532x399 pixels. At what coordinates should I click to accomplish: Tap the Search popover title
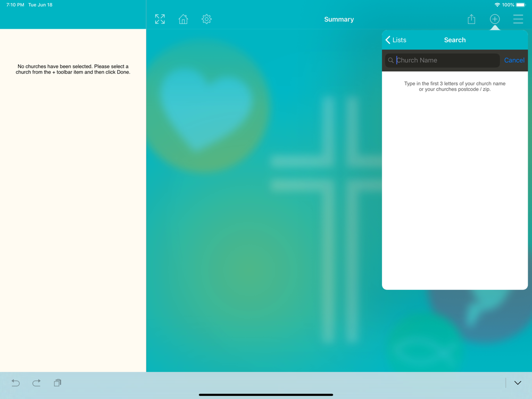(455, 40)
